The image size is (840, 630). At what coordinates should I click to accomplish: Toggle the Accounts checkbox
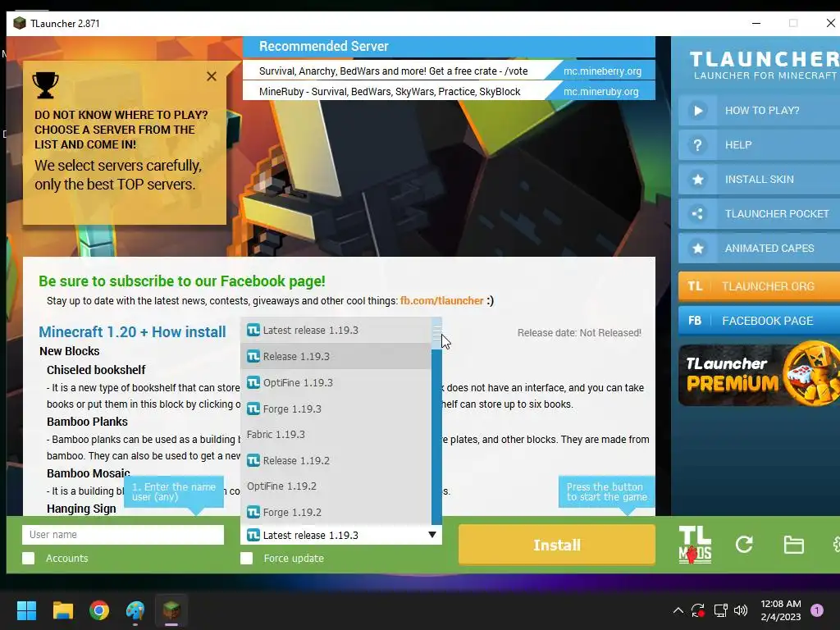(x=29, y=558)
